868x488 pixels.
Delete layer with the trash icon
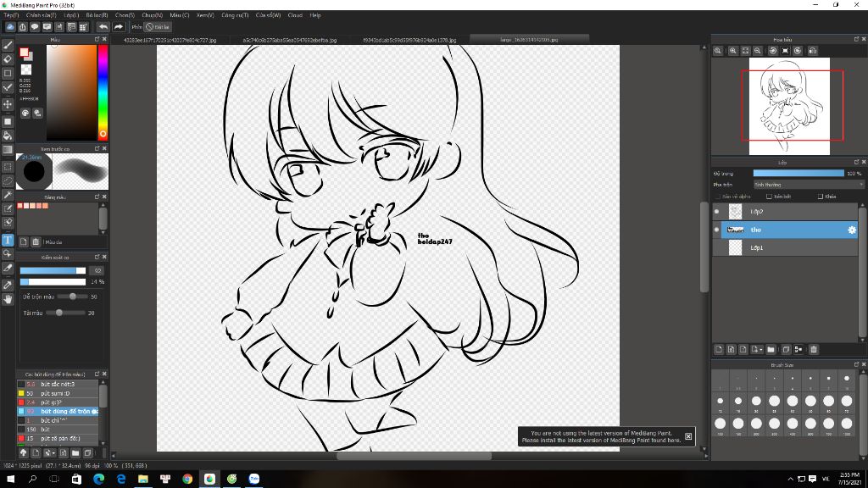click(813, 350)
